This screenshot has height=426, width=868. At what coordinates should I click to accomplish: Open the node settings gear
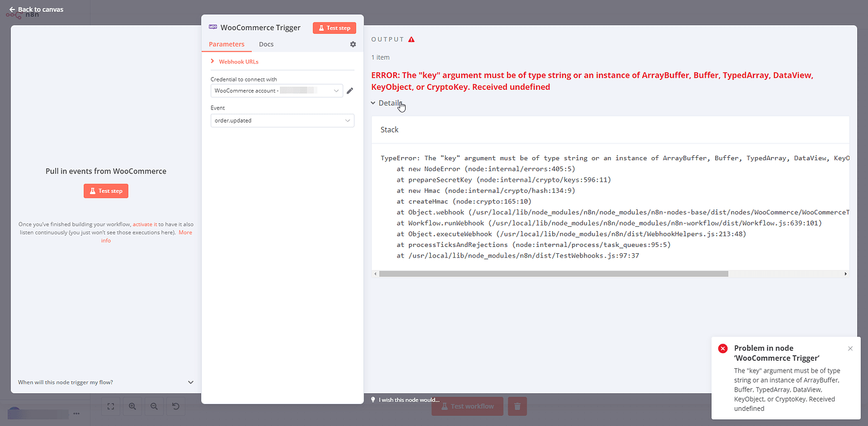coord(353,44)
